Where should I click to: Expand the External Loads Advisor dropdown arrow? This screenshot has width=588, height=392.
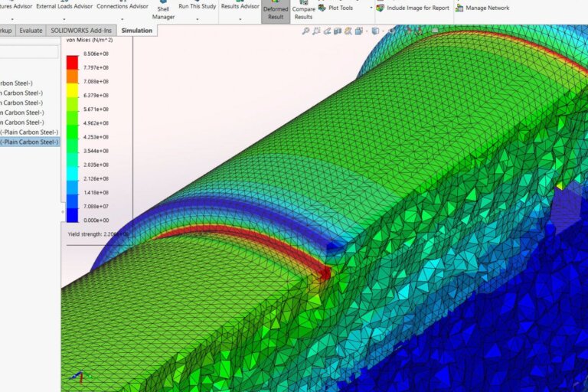point(64,19)
